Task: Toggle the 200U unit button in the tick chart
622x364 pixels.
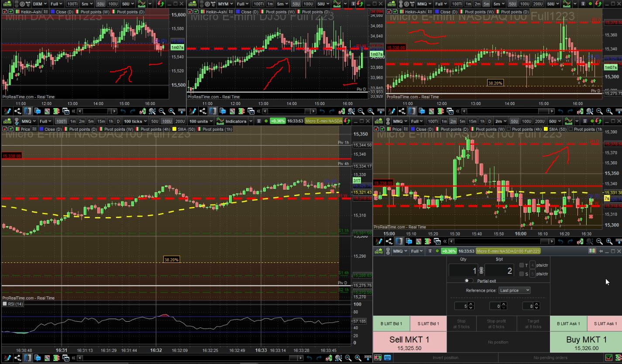Action: (180, 121)
